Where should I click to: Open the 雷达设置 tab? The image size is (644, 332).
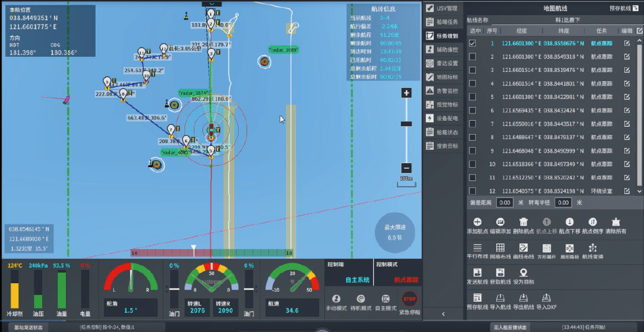[443, 63]
